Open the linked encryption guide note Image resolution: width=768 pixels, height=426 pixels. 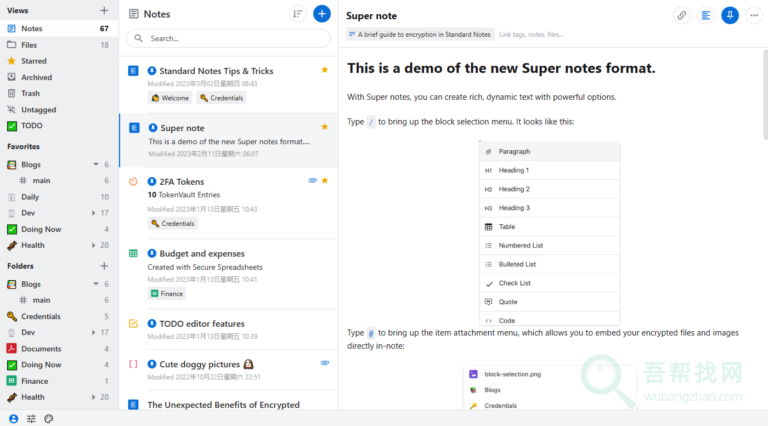[420, 35]
